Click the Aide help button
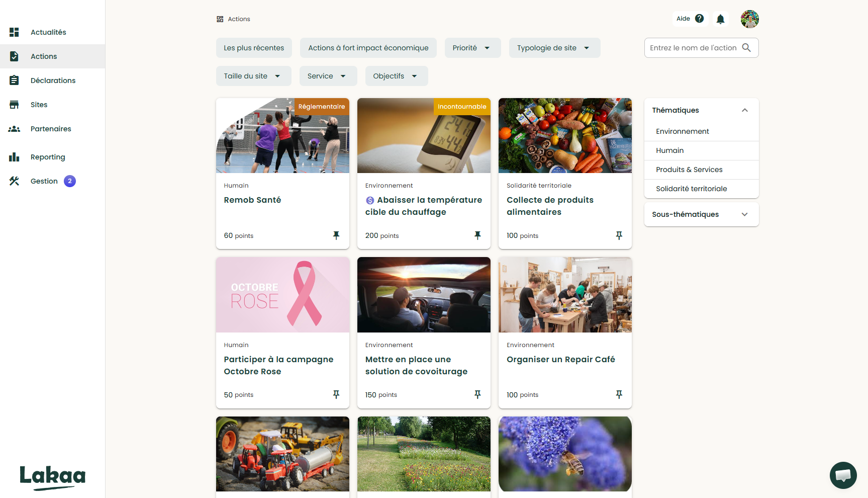868x498 pixels. click(x=690, y=19)
